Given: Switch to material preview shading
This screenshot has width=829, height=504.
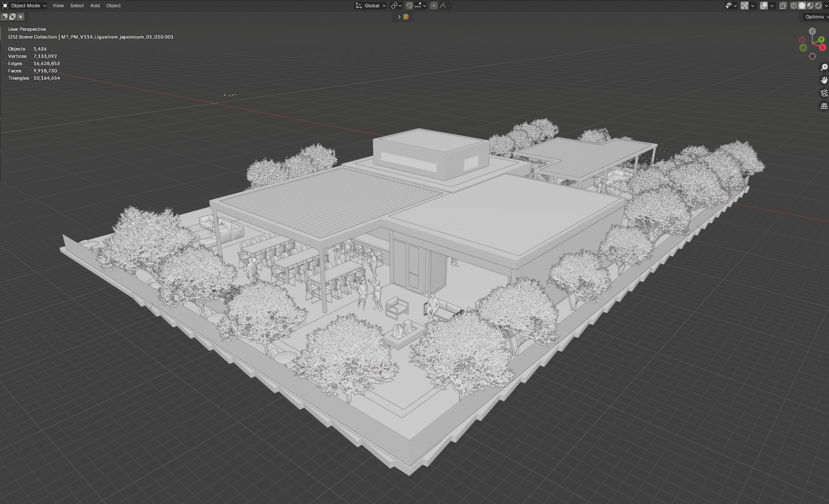Looking at the screenshot, I should click(810, 6).
